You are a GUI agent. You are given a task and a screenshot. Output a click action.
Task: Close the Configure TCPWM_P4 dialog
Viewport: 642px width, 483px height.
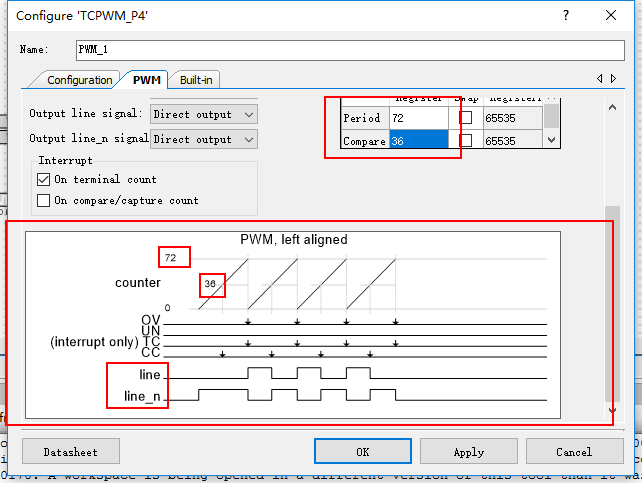612,15
